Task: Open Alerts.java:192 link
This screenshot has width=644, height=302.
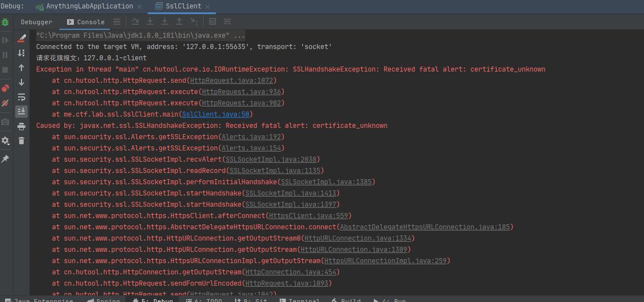Action: pyautogui.click(x=251, y=137)
